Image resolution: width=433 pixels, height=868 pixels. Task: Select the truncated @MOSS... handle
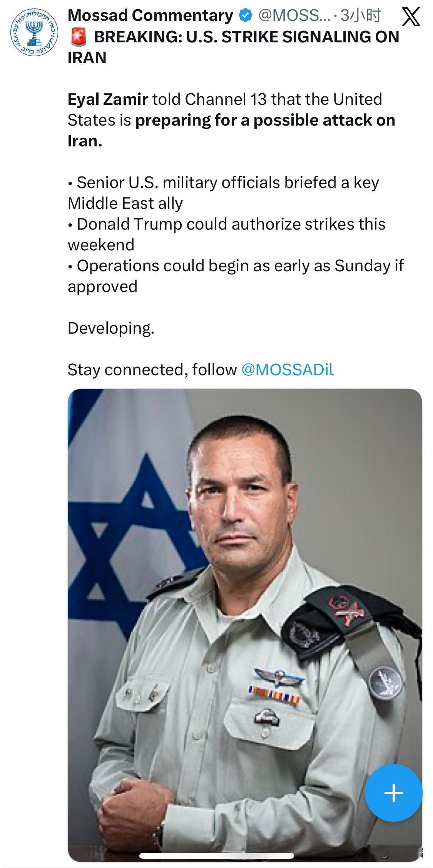point(292,15)
